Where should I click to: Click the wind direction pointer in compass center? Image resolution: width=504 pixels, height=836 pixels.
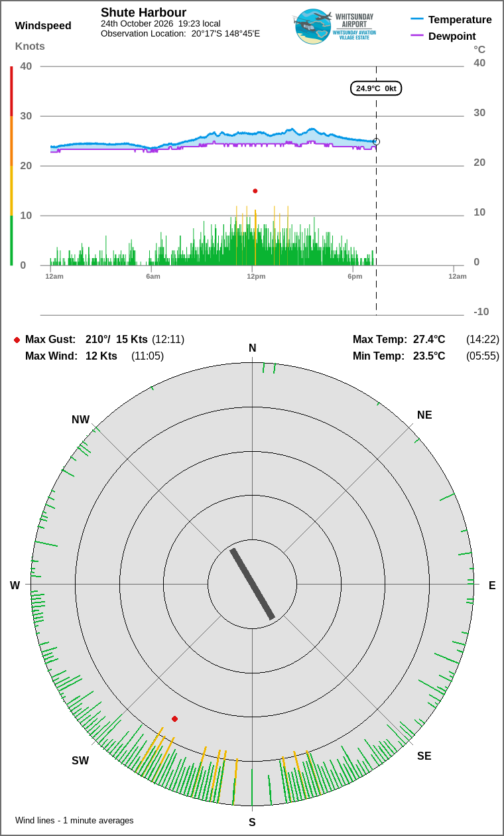252,584
